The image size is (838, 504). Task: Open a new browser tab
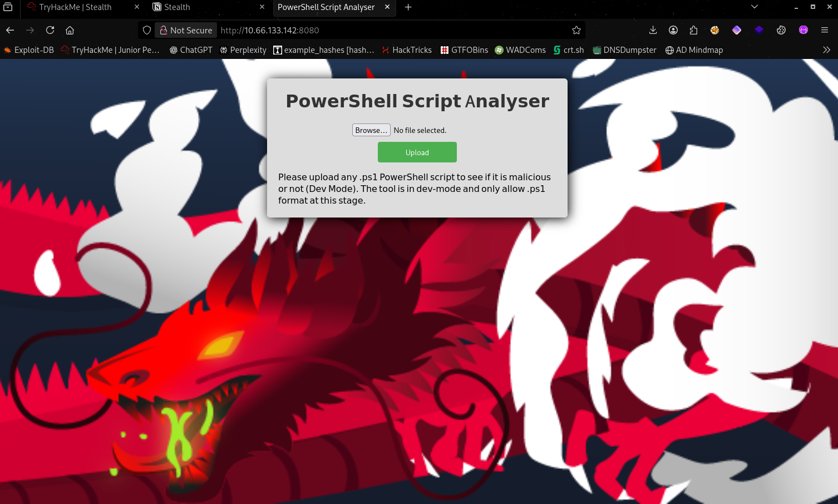click(408, 7)
